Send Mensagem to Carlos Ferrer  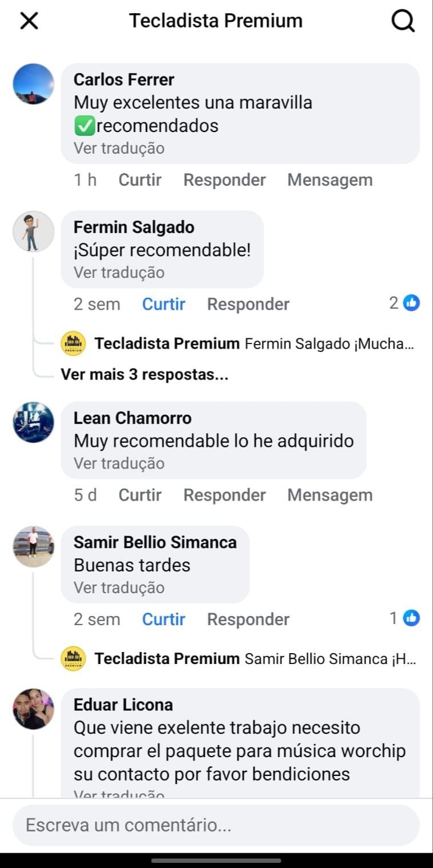(x=329, y=180)
